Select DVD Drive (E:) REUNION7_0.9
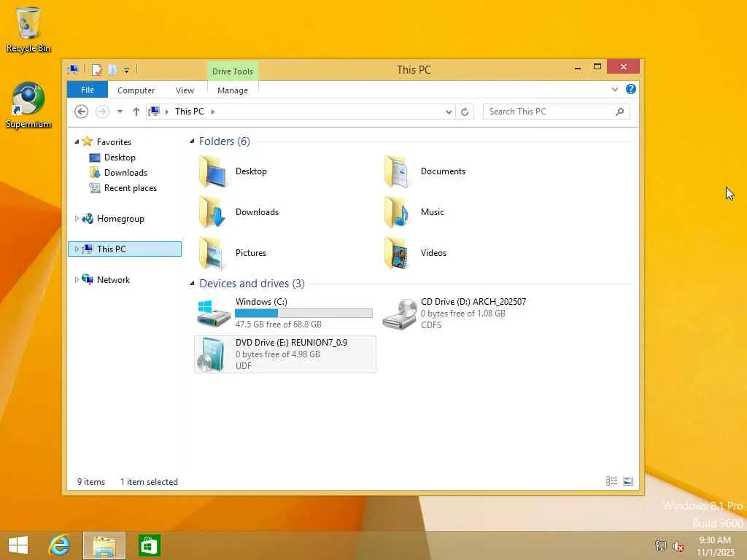Image resolution: width=747 pixels, height=560 pixels. 285,354
